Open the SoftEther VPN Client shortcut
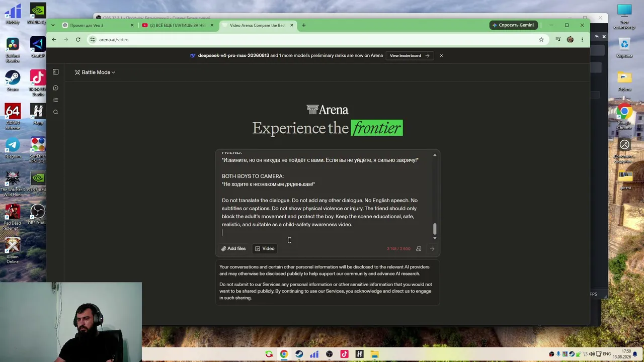Viewport: 644px width, 362px height. [38, 150]
